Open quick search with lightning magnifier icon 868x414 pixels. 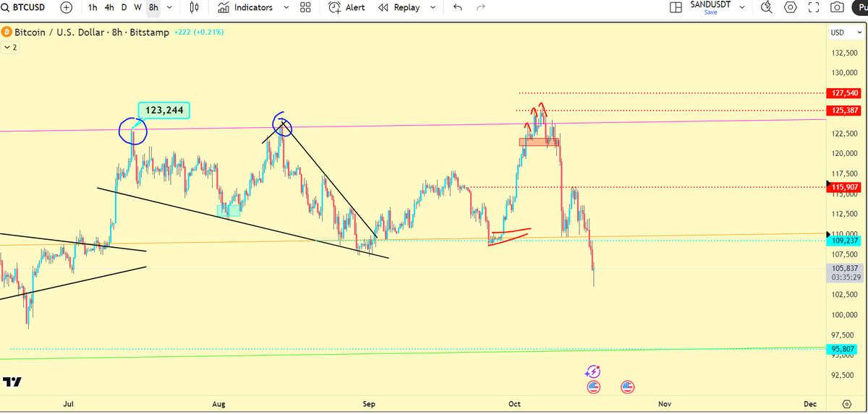(767, 7)
